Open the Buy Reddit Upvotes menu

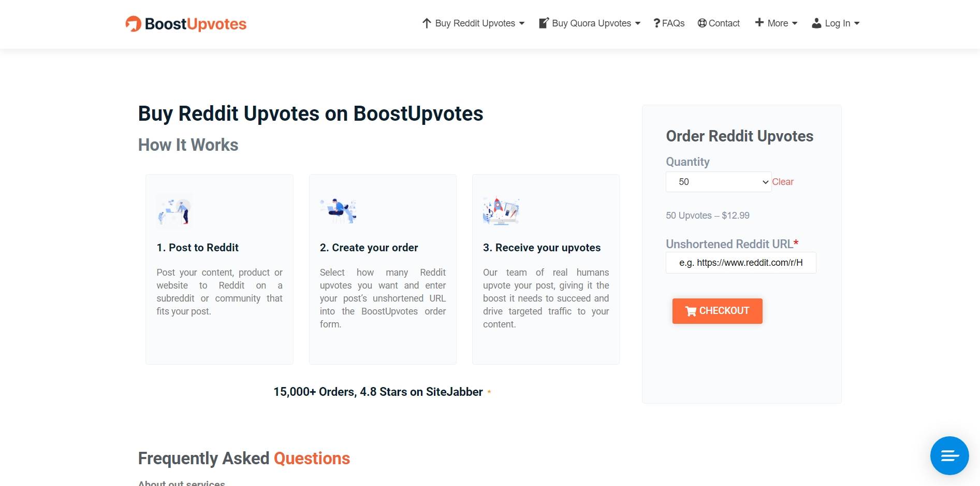tap(473, 23)
